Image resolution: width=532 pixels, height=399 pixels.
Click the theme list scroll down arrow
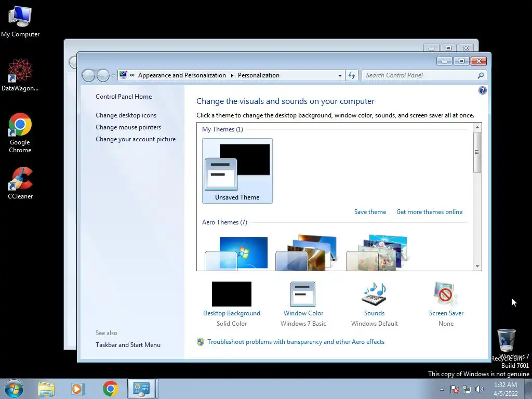point(477,267)
